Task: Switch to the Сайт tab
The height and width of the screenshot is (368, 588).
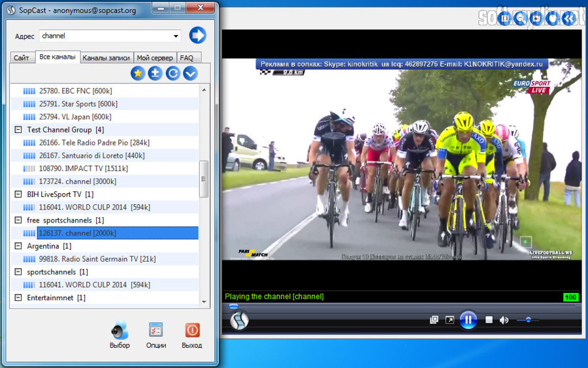Action: tap(22, 57)
